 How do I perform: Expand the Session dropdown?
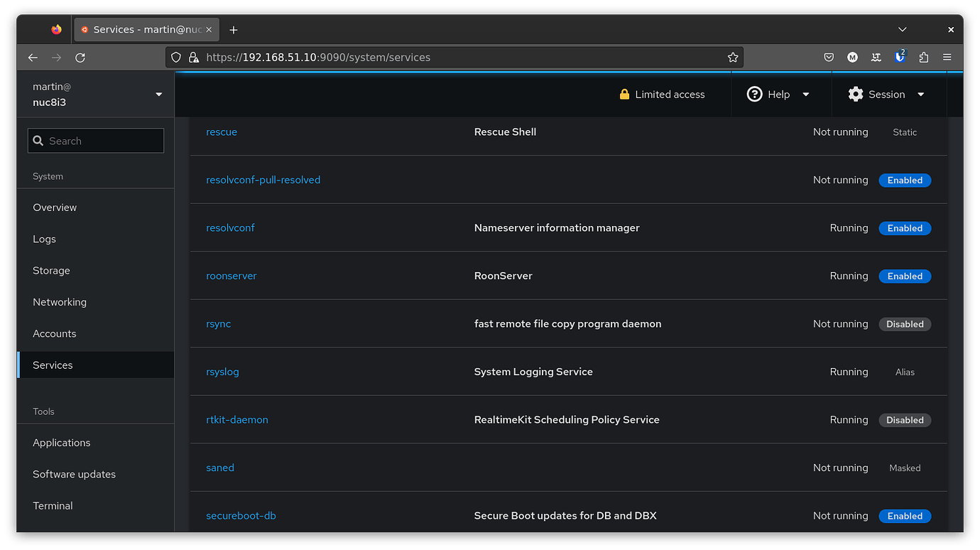(x=921, y=94)
